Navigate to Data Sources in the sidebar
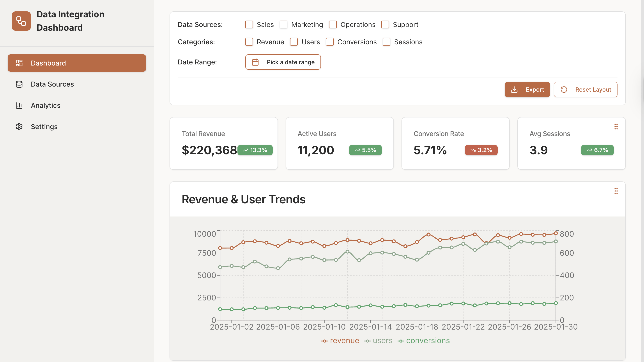This screenshot has height=362, width=644. click(52, 84)
